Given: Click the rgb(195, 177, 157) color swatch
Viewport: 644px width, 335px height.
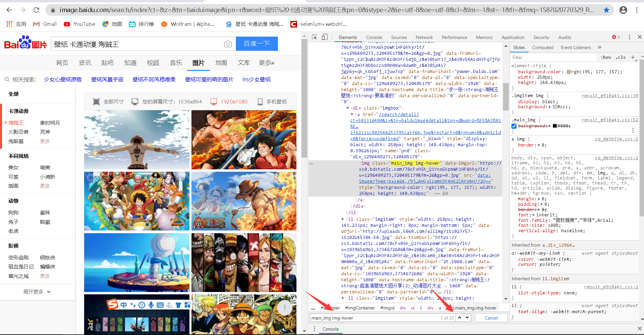Looking at the screenshot, I should tap(569, 72).
